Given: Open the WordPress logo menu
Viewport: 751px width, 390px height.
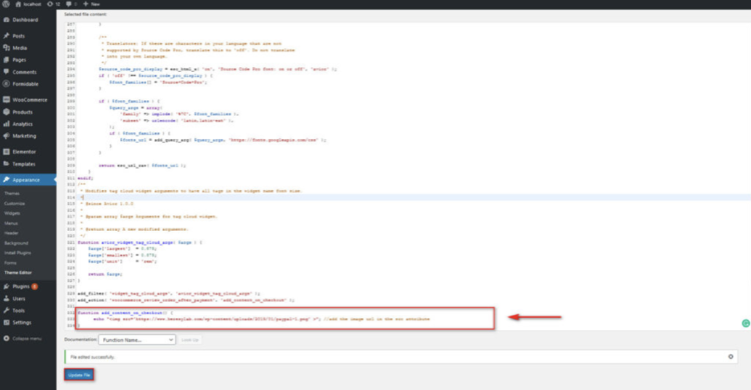Looking at the screenshot, I should click(6, 4).
